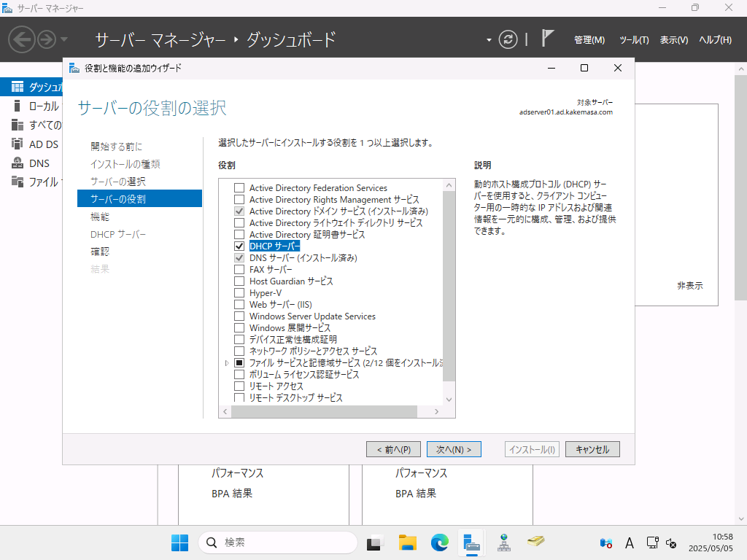
Task: Open the ヘルプ(H) menu
Action: click(715, 40)
